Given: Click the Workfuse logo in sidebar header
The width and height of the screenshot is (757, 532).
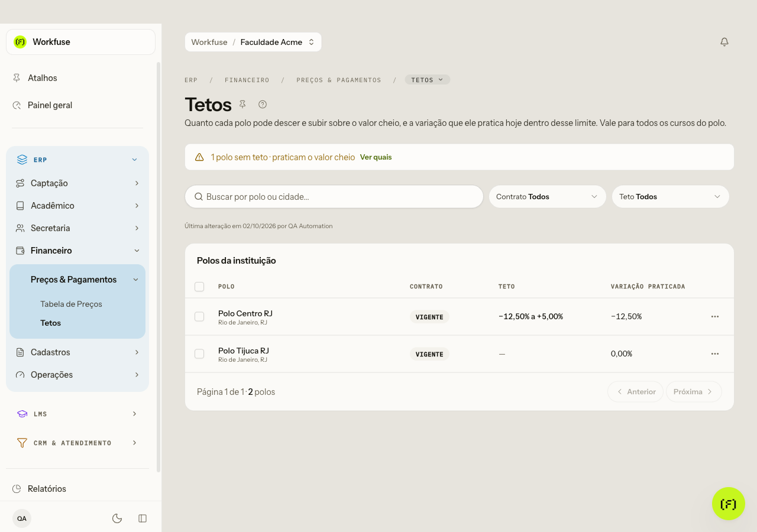Looking at the screenshot, I should (x=20, y=42).
